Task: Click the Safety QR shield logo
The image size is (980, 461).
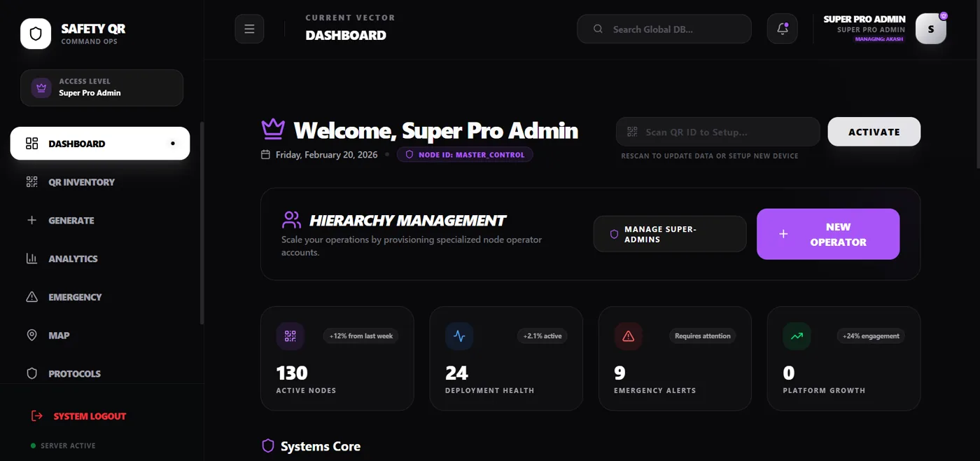Action: point(36,34)
